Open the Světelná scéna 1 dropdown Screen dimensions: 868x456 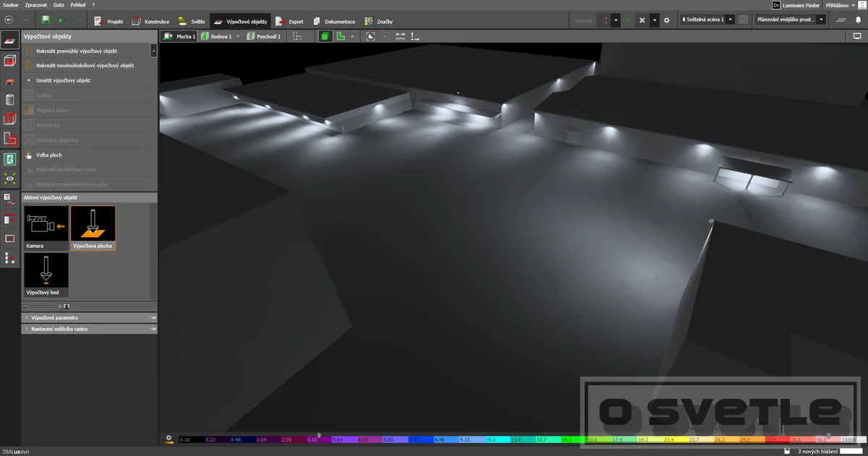pyautogui.click(x=708, y=20)
